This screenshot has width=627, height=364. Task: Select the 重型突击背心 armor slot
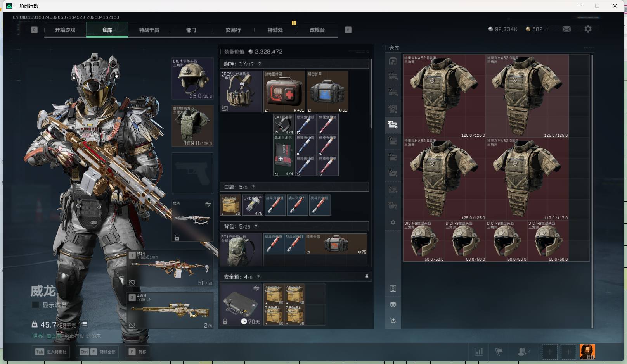coord(192,126)
